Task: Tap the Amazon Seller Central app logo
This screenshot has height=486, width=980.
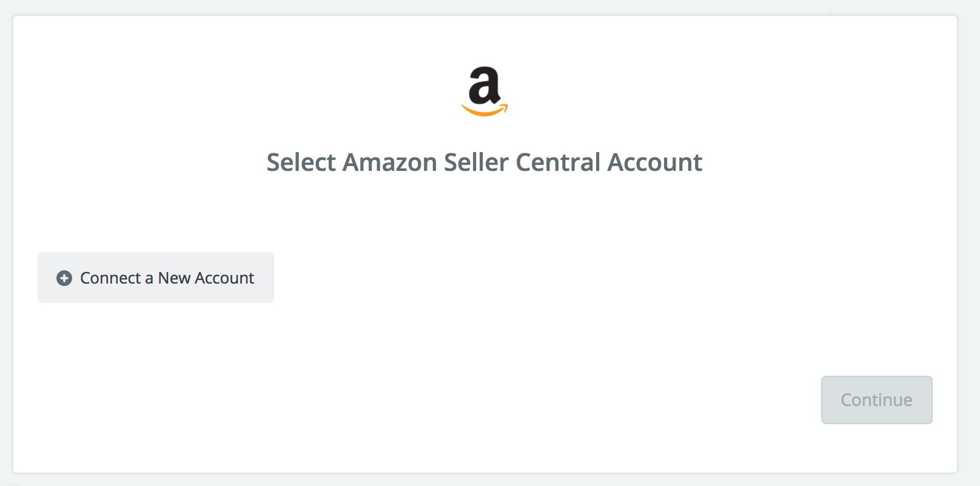Action: pyautogui.click(x=485, y=92)
